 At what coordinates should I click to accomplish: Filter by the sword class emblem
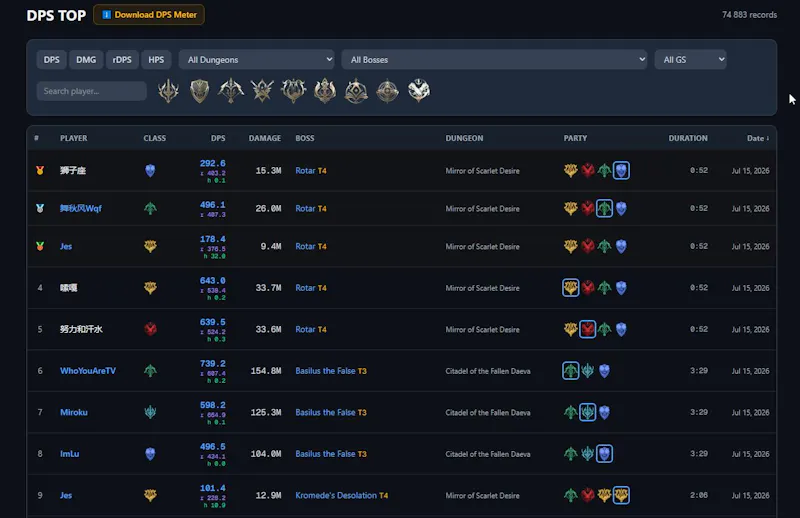[168, 91]
